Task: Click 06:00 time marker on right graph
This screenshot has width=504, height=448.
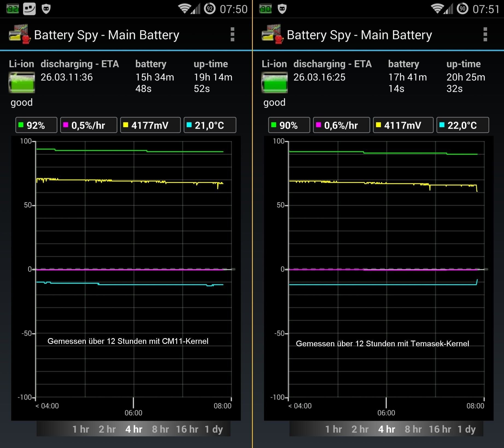Action: coord(386,413)
